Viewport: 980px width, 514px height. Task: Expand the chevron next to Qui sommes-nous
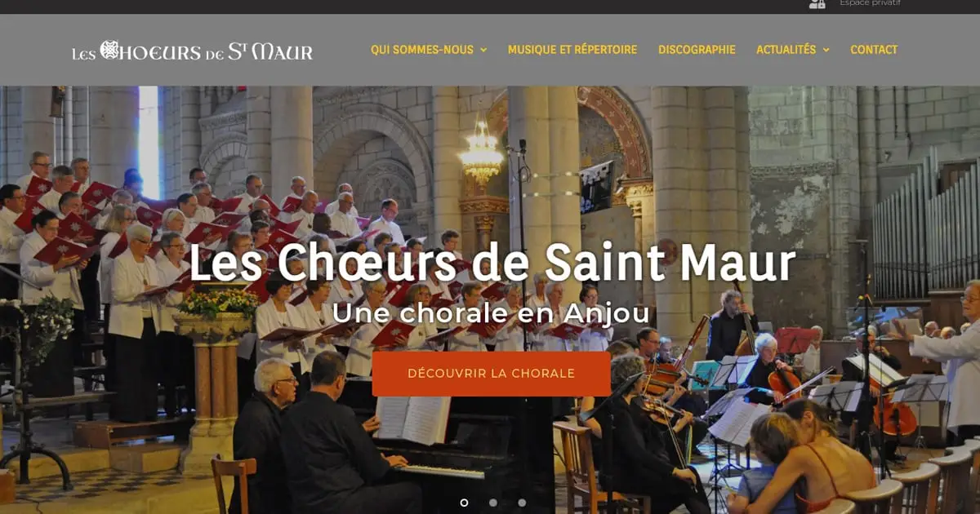click(483, 50)
